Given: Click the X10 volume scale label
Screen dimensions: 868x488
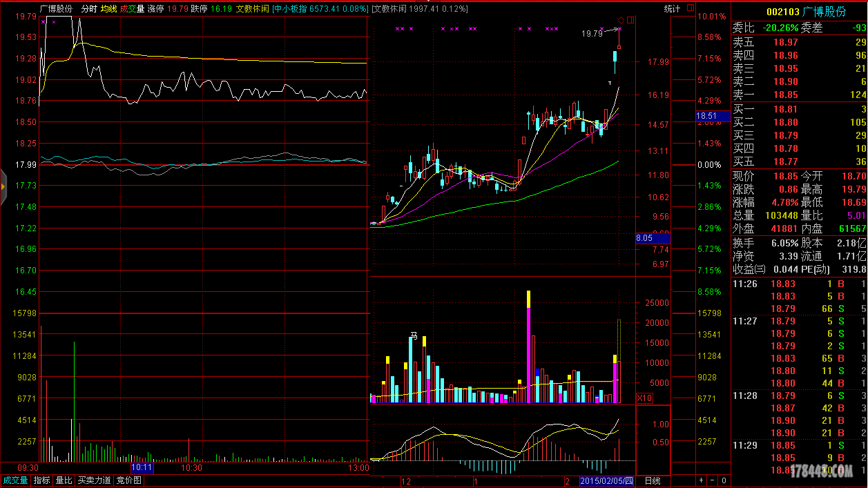Looking at the screenshot, I should pyautogui.click(x=644, y=398).
